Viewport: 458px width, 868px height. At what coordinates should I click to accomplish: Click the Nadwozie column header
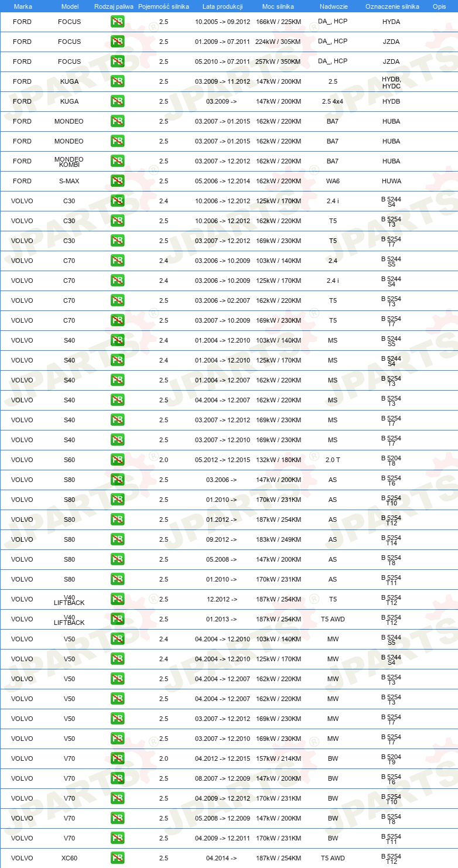[333, 6]
